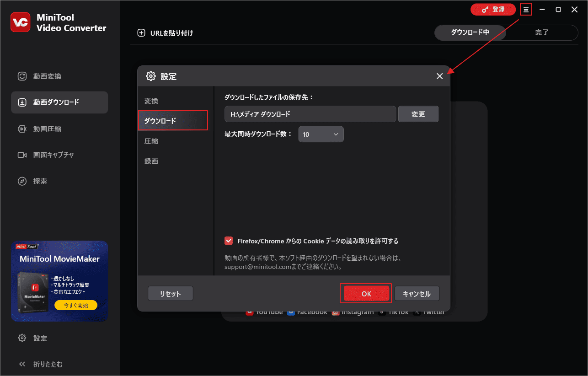Maximize the application window
The width and height of the screenshot is (588, 376).
(x=558, y=10)
